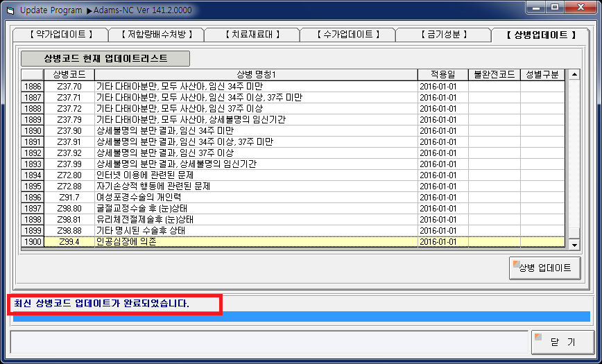Click the 성별구분 column header

pyautogui.click(x=543, y=74)
